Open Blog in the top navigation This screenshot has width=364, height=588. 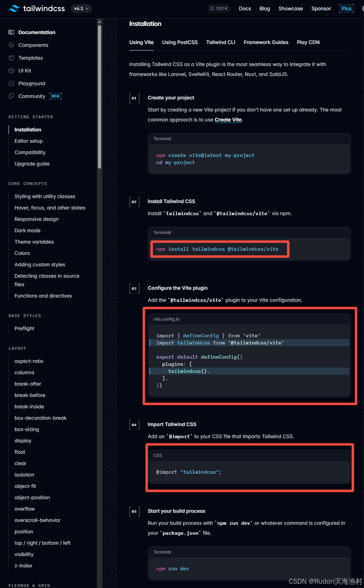[x=265, y=9]
